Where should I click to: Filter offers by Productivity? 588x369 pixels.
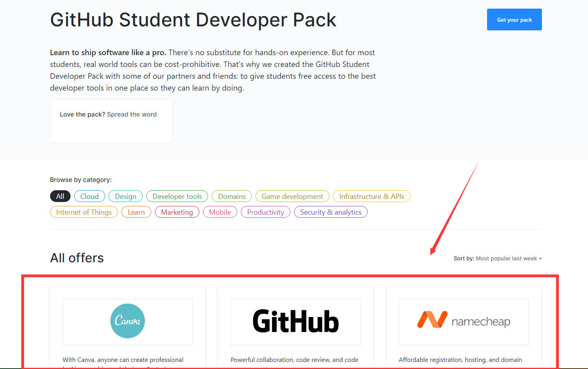[266, 212]
